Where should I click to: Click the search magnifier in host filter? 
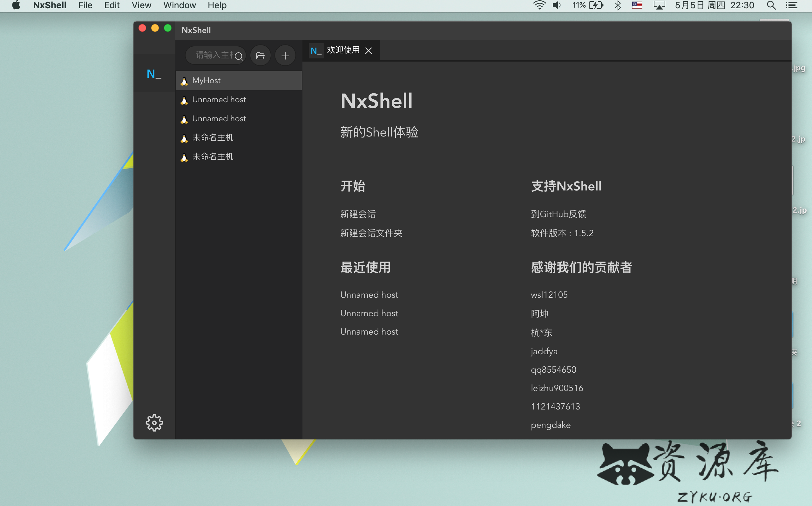pyautogui.click(x=239, y=56)
